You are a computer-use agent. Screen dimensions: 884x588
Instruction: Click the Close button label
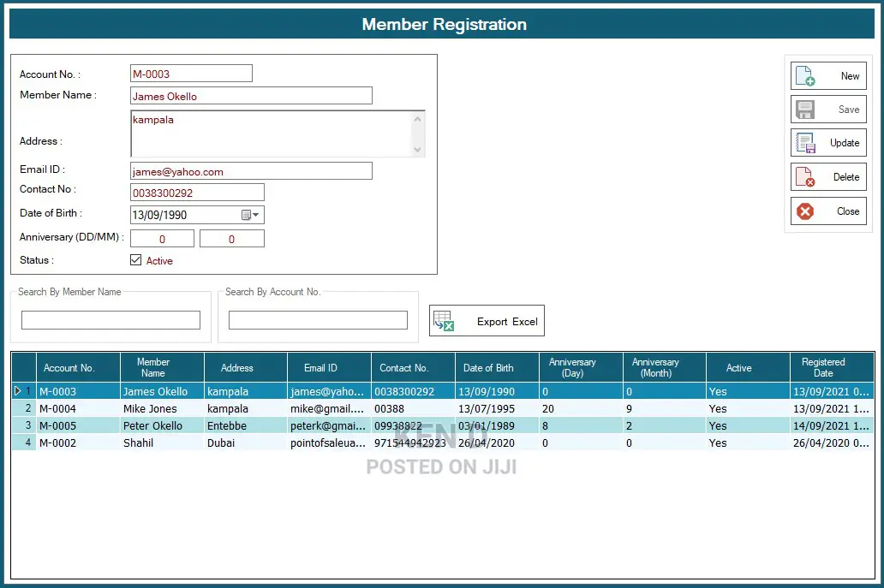pos(848,211)
